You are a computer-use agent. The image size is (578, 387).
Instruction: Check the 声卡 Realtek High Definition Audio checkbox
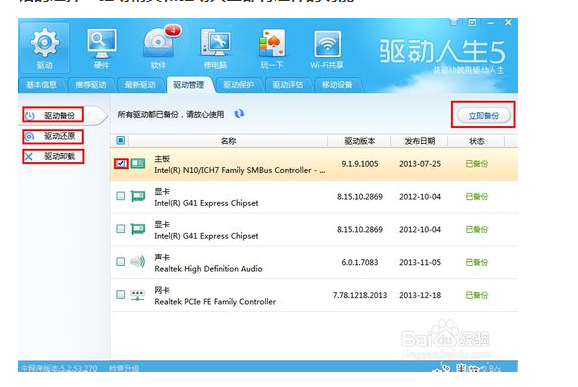[121, 262]
